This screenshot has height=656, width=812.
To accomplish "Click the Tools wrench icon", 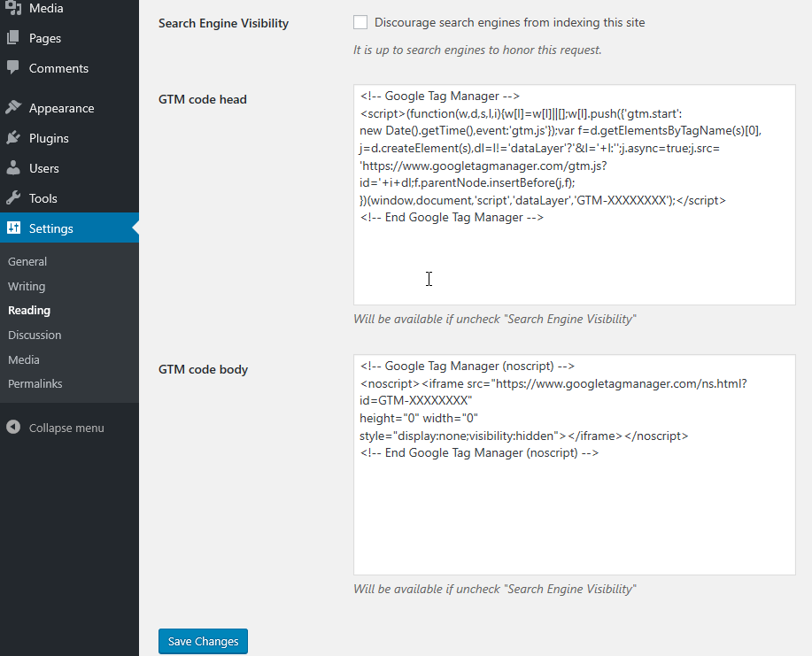I will (13, 197).
